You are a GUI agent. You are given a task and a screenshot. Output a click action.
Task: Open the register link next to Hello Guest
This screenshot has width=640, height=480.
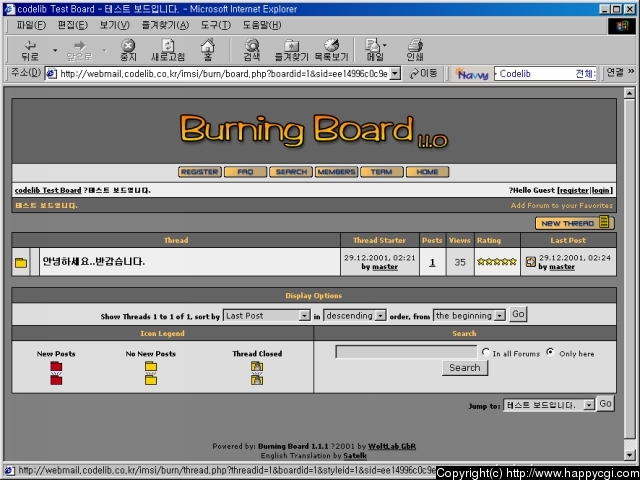(574, 190)
